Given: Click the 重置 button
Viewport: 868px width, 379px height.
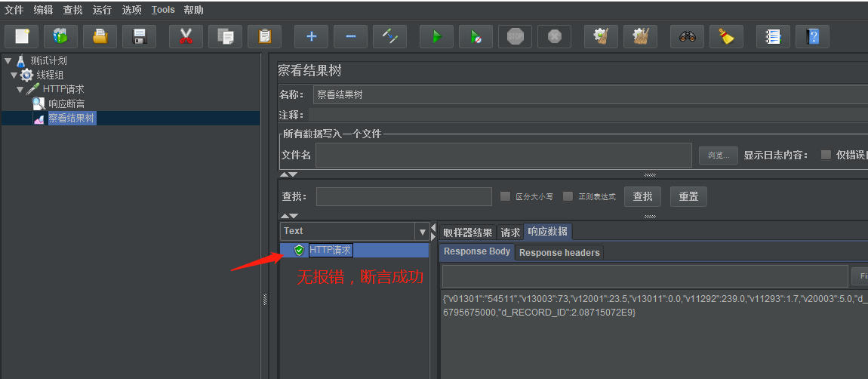Looking at the screenshot, I should pyautogui.click(x=688, y=196).
